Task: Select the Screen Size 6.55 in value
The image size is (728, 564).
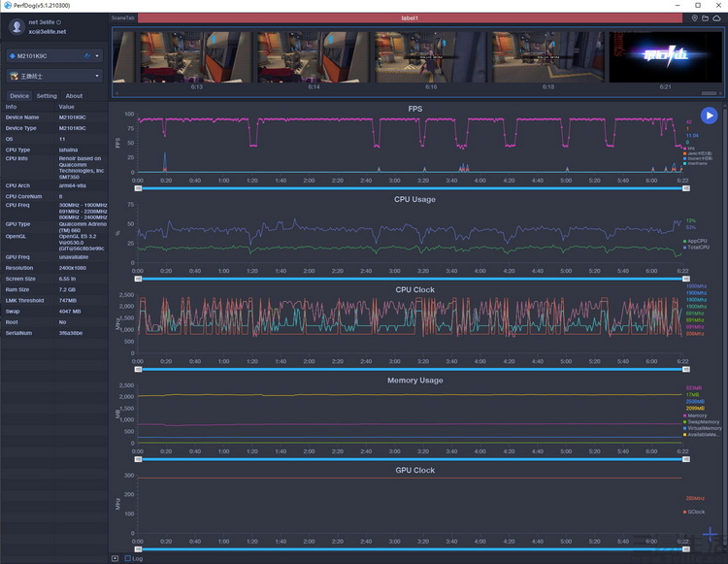Action: coord(67,279)
